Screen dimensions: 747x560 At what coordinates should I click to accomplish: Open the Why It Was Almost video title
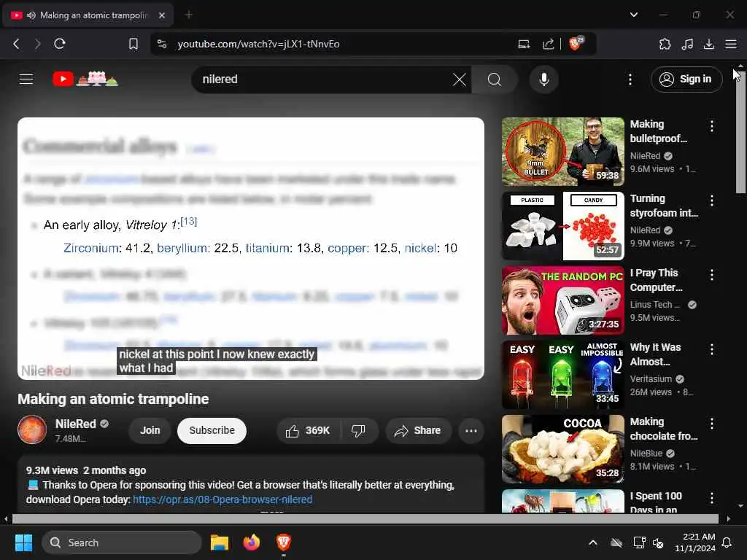(655, 354)
